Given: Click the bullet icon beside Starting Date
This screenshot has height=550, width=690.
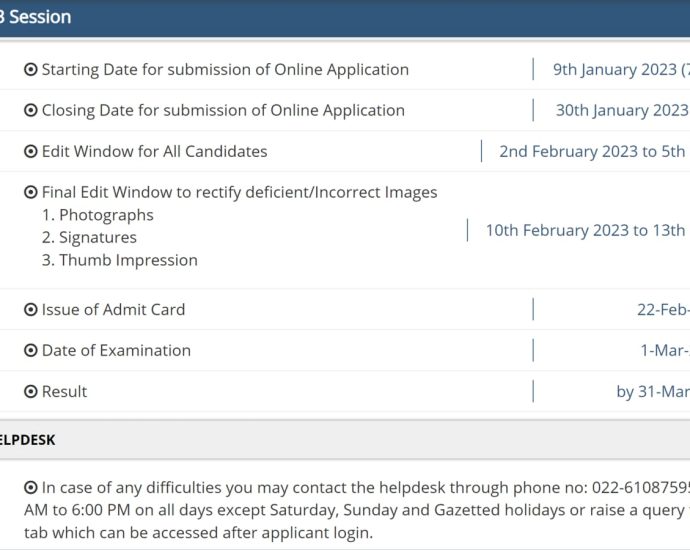Looking at the screenshot, I should [31, 70].
